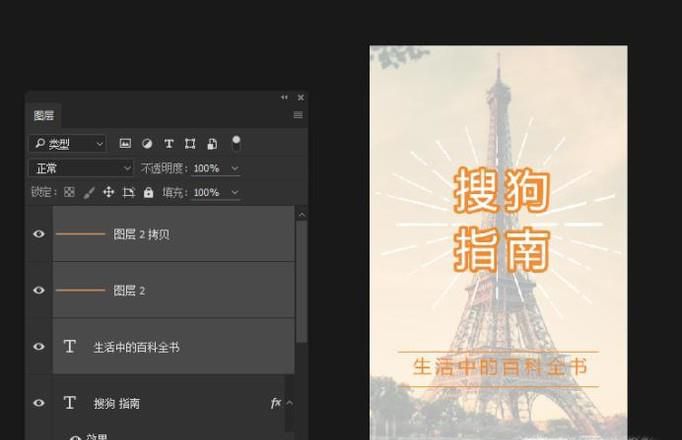Screen dimensions: 682x440
Task: Lock all padlock icon
Action: pos(148,192)
